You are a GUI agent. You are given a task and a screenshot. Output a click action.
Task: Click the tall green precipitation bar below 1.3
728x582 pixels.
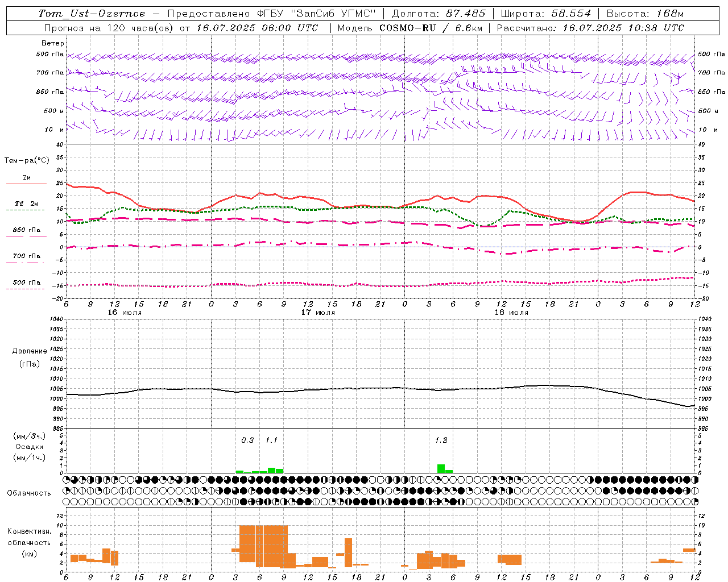pos(441,468)
